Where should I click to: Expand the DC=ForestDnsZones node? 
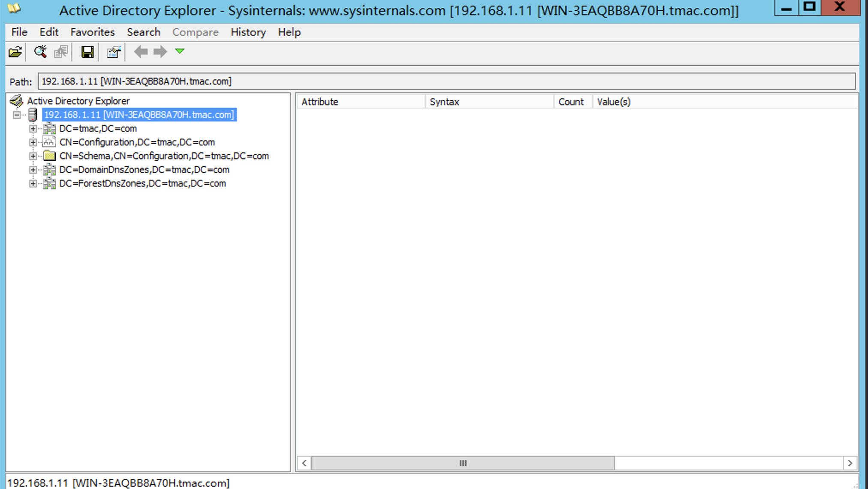pyautogui.click(x=33, y=183)
